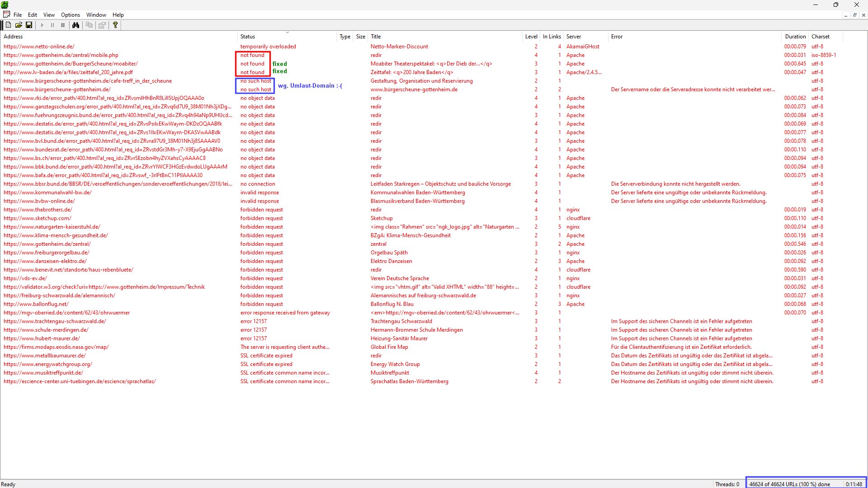Open the Edit menu
868x488 pixels.
pyautogui.click(x=33, y=15)
